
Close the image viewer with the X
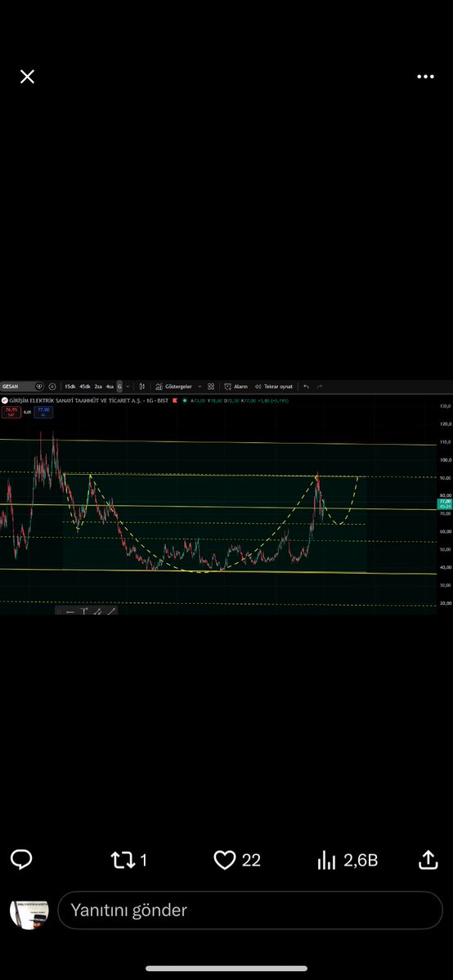27,77
